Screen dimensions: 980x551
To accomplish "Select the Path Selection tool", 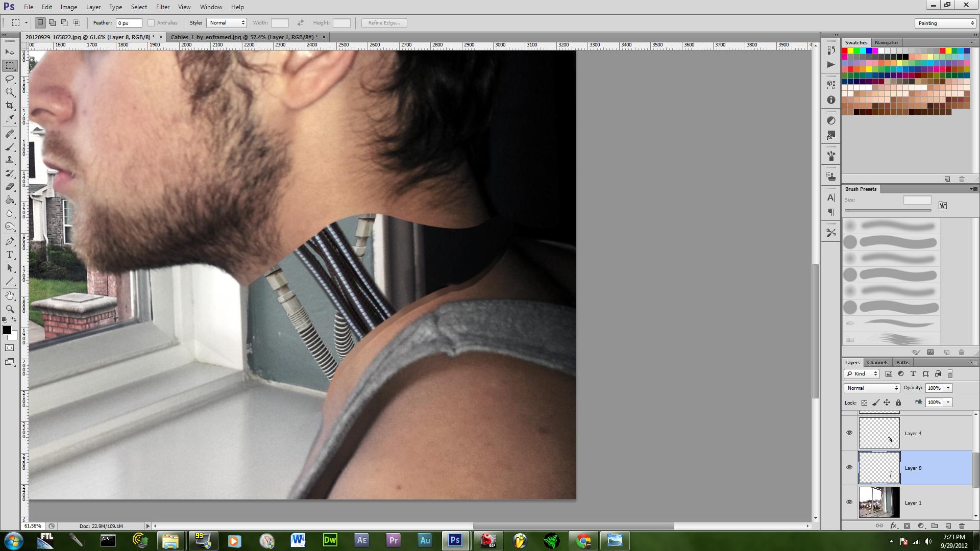I will (x=10, y=268).
